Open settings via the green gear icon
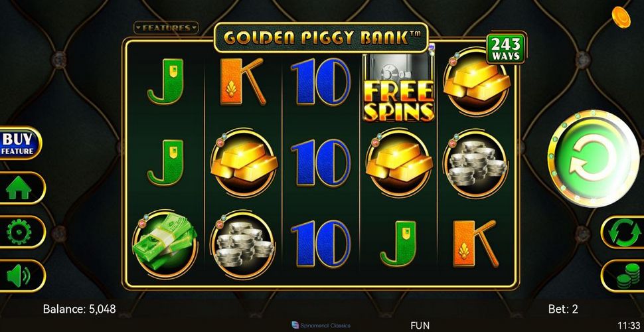Screen dimensions: 644x332 [x=19, y=232]
